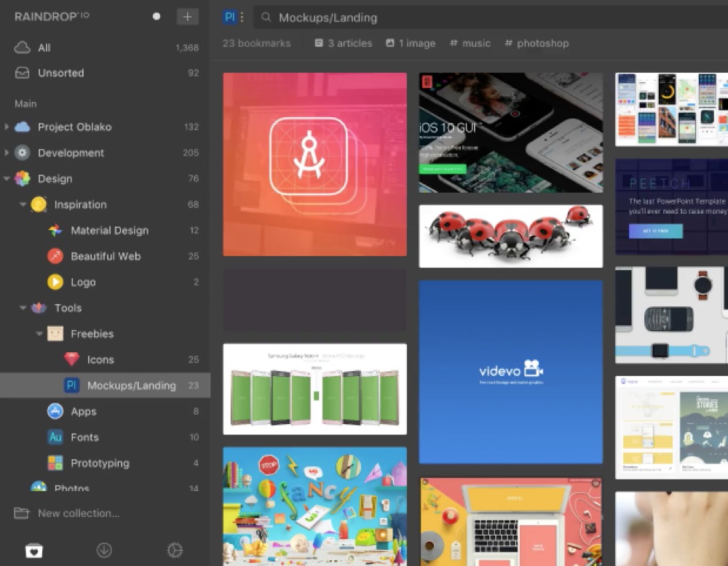
Task: Open the three-dot menu beside collection icon
Action: (242, 17)
